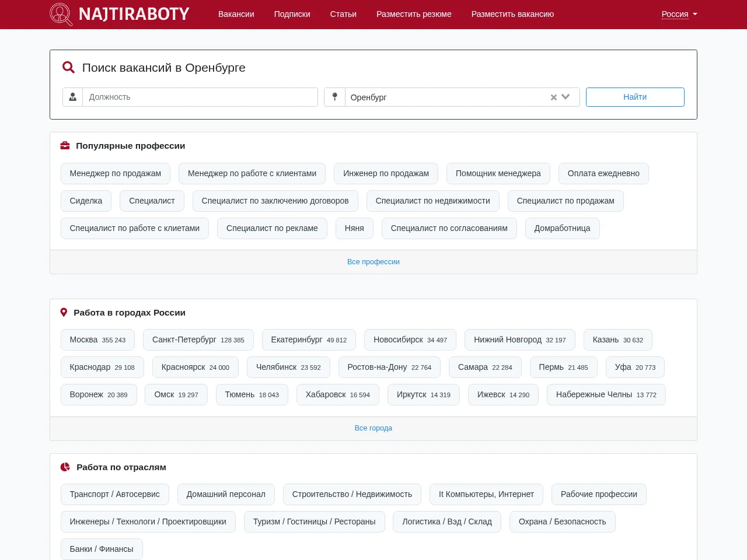
Task: Open the Банки / Финансы industry
Action: coord(102,549)
